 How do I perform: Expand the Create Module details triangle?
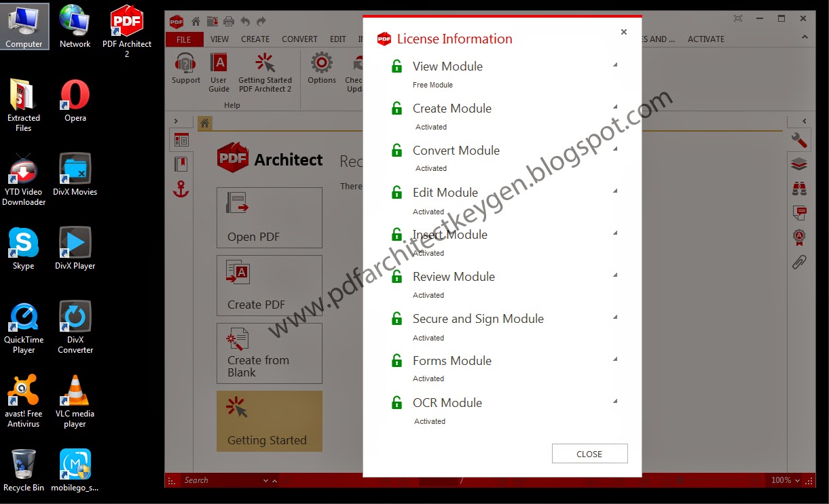click(x=615, y=107)
